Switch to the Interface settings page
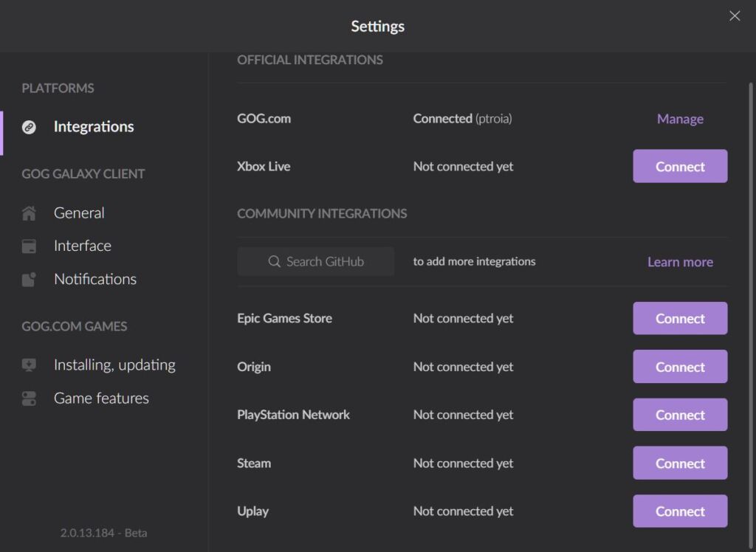 83,246
